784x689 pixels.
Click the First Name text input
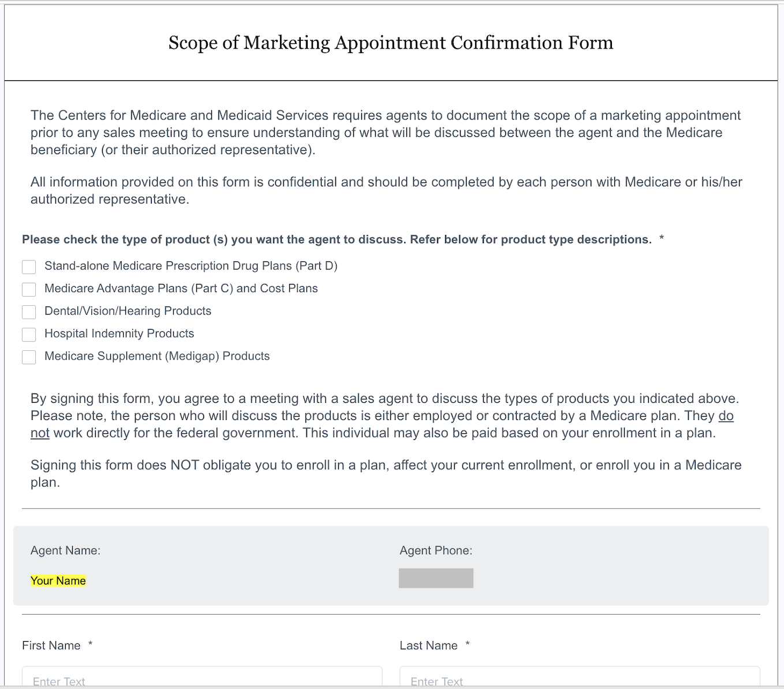[x=202, y=677]
